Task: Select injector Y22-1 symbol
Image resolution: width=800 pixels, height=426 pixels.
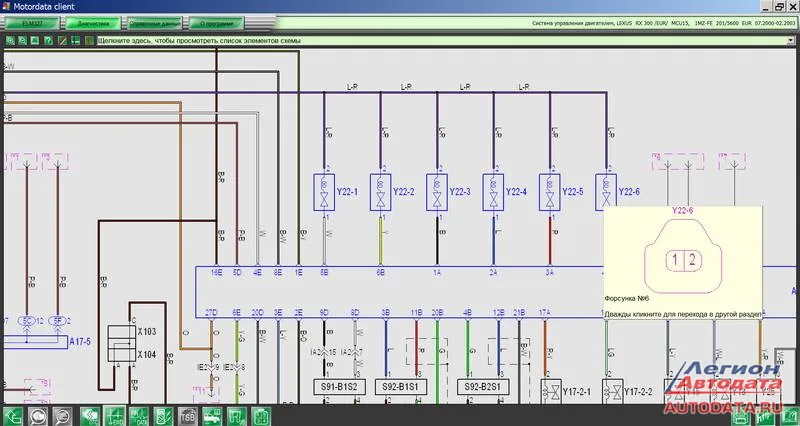Action: coord(324,192)
